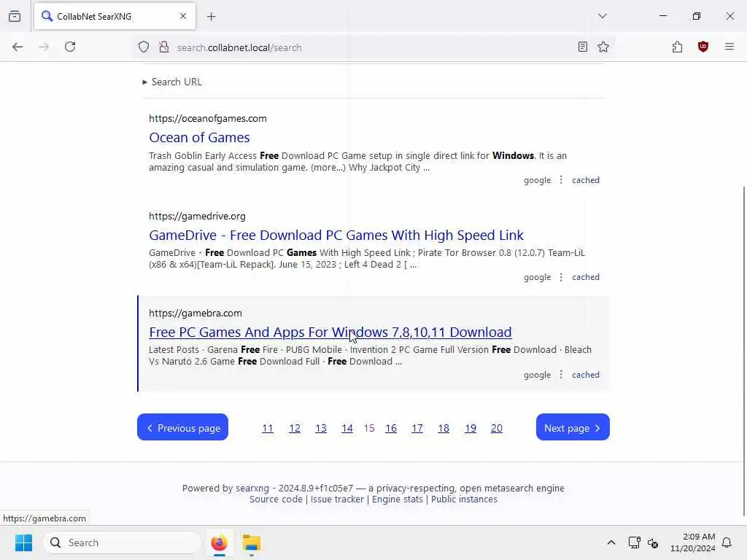Open tracking protection shield icon
This screenshot has height=560, width=747.
point(144,47)
